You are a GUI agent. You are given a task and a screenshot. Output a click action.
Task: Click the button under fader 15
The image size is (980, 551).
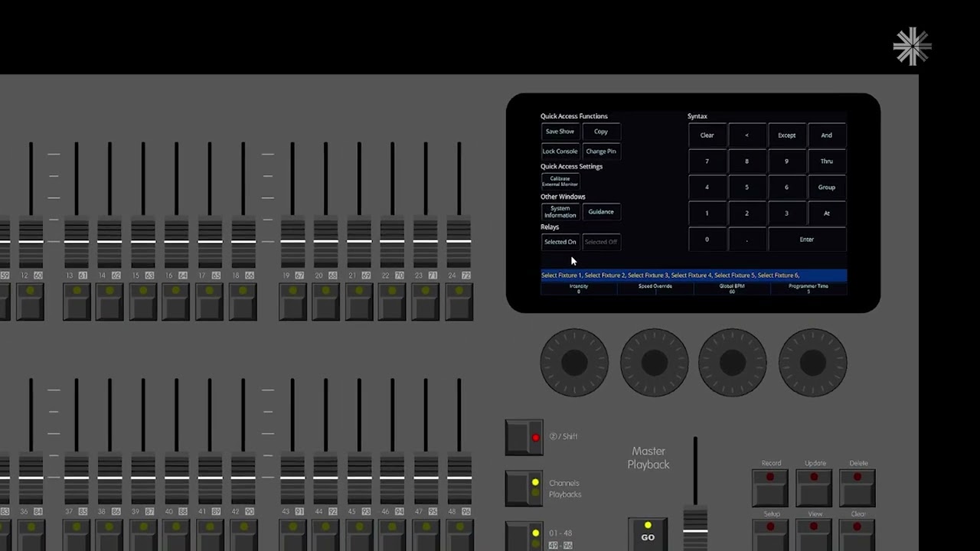coord(142,300)
